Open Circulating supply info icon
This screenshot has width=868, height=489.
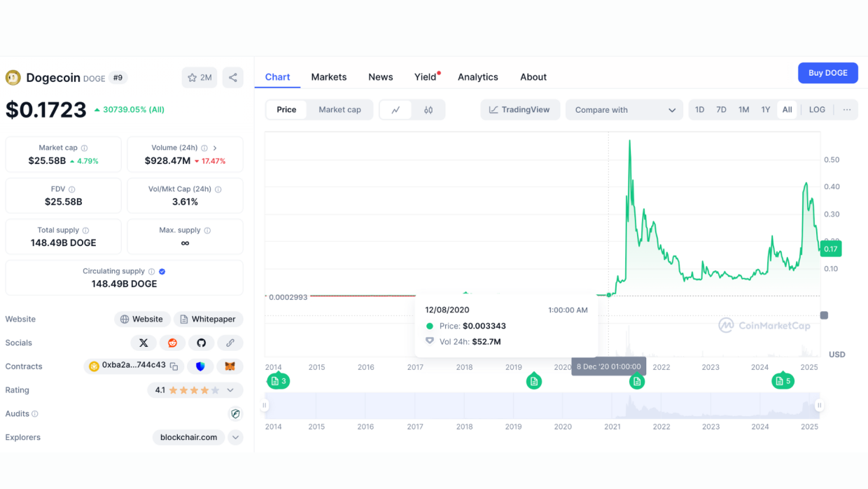151,272
